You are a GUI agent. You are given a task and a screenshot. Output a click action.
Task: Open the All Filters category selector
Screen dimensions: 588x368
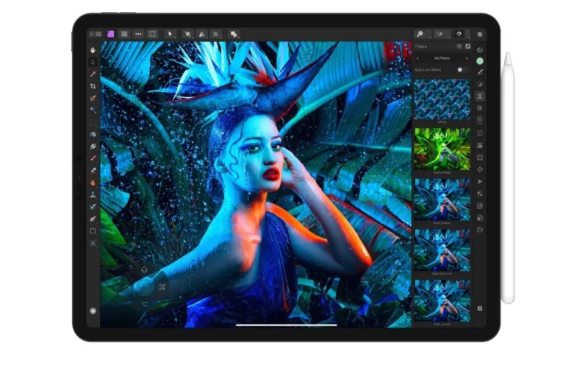442,57
